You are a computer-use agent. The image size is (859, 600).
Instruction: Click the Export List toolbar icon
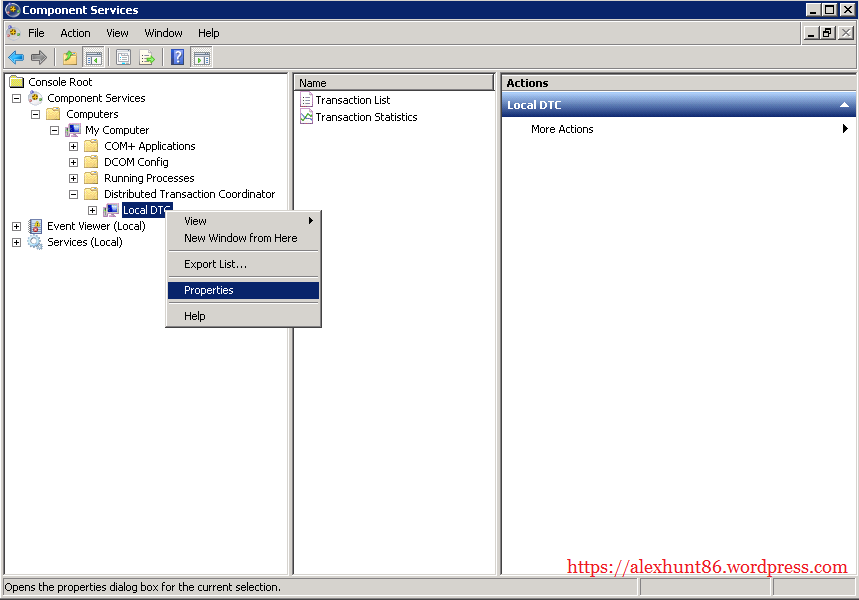147,57
